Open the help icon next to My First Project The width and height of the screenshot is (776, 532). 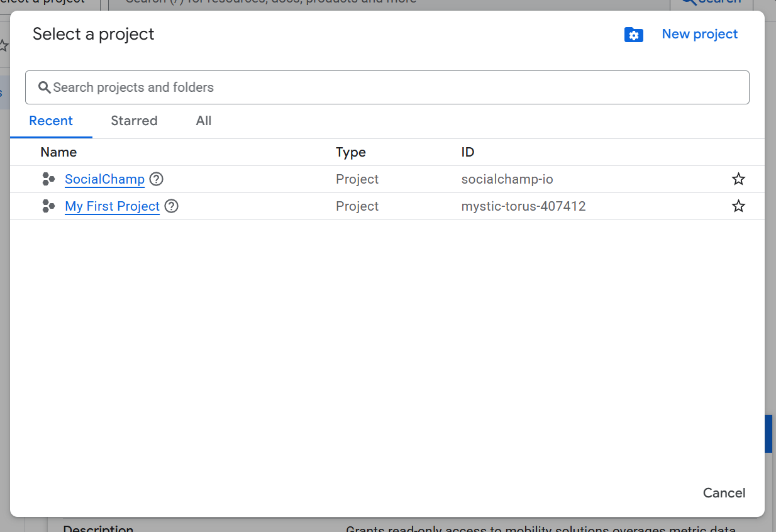click(x=171, y=206)
